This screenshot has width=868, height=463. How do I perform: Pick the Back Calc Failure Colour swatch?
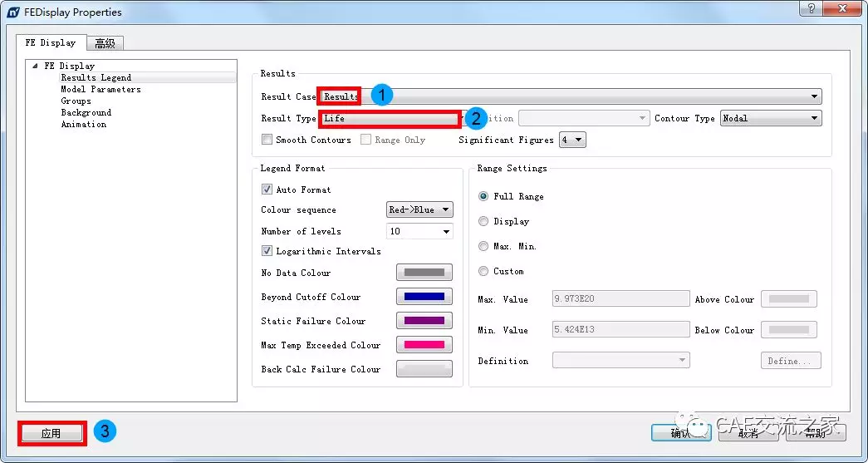(x=424, y=369)
